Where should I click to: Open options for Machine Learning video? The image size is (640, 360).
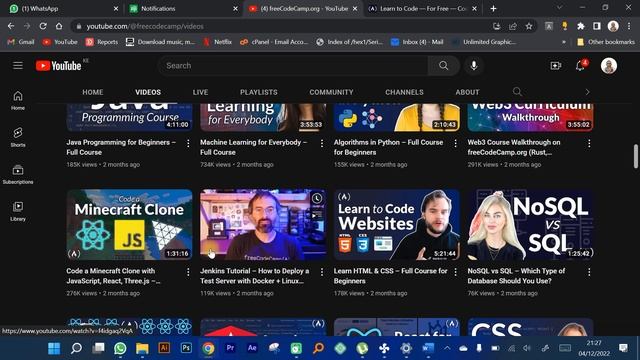[322, 143]
